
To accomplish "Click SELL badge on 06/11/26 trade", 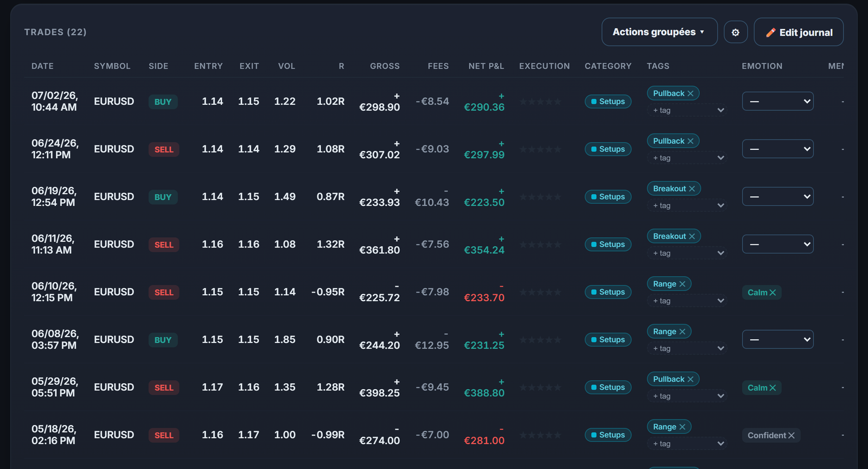I will pyautogui.click(x=164, y=245).
